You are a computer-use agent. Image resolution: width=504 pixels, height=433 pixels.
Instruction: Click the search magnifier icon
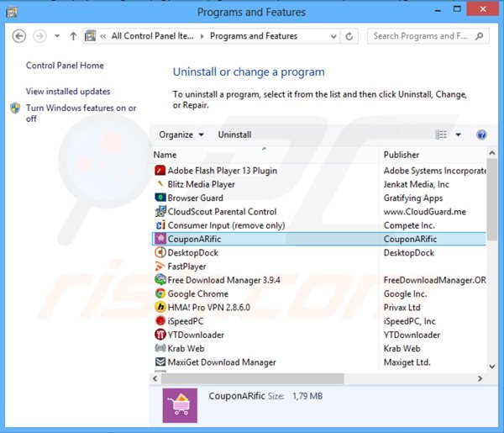(x=480, y=36)
